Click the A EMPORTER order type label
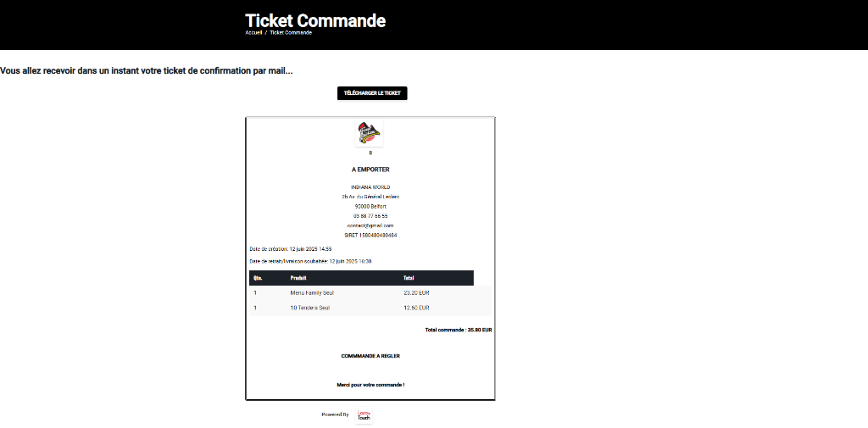This screenshot has width=868, height=428. click(x=370, y=170)
